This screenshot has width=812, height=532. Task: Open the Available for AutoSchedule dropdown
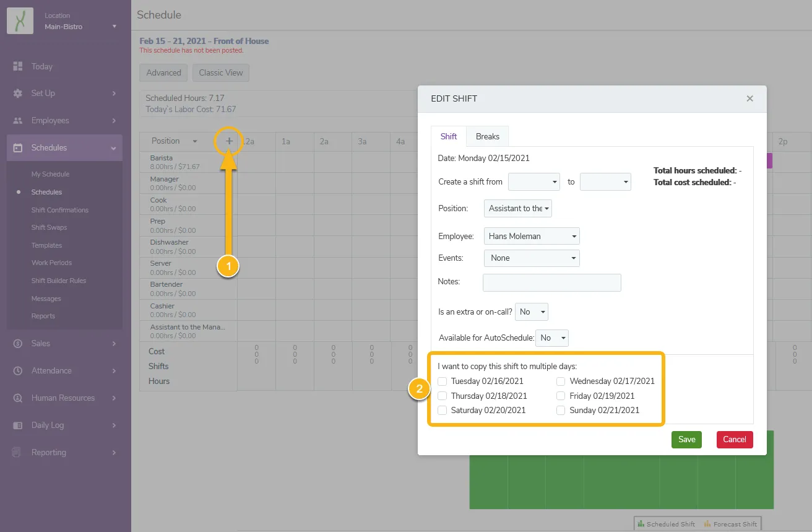552,338
